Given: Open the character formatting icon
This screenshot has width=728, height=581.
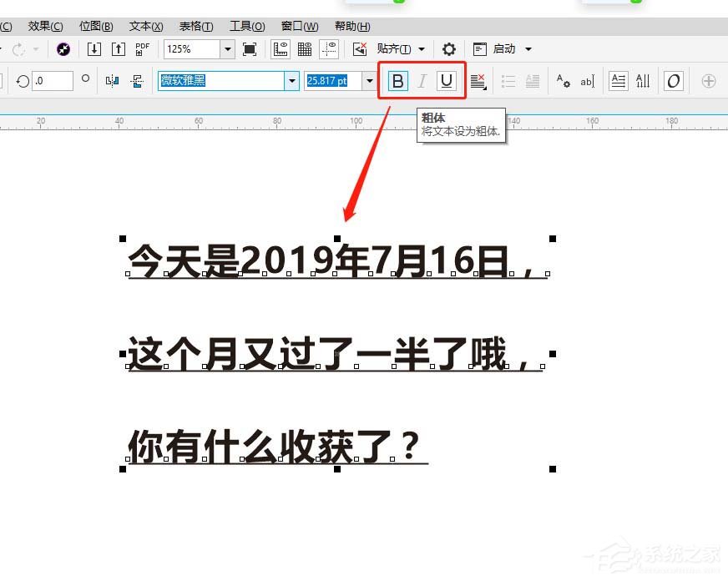Looking at the screenshot, I should click(563, 81).
